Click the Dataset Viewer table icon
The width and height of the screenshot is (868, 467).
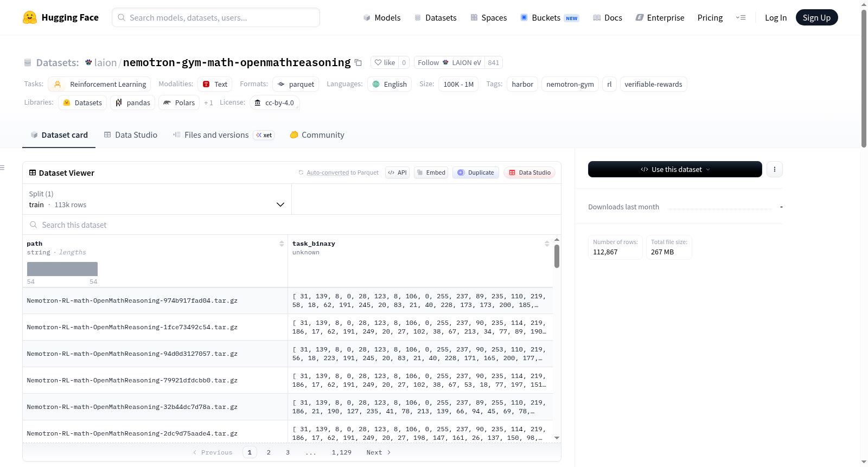(x=33, y=172)
